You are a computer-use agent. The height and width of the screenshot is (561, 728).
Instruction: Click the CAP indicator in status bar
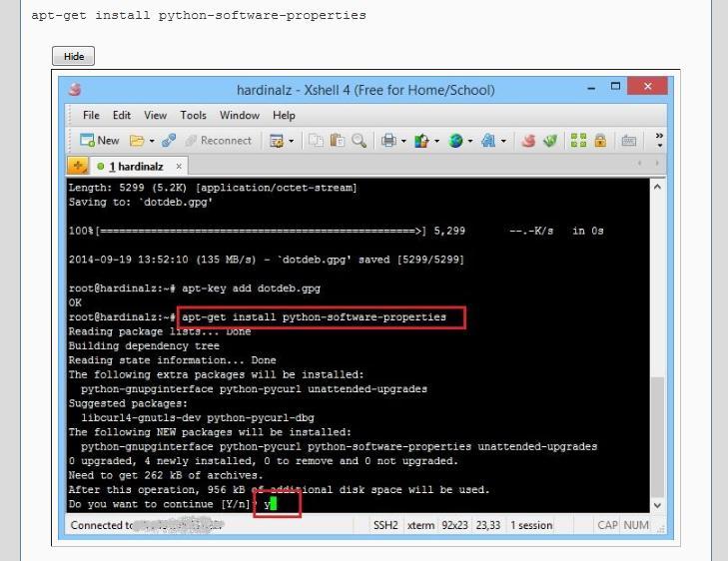607,525
